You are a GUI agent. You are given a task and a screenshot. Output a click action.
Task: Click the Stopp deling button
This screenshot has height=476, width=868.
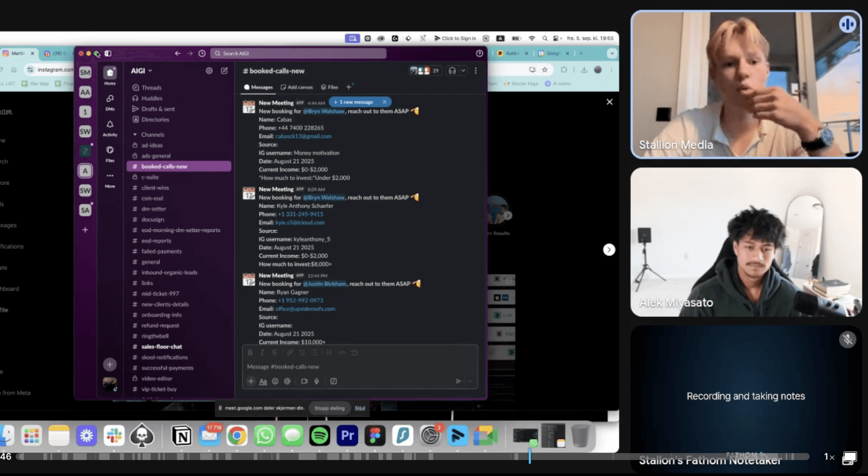(329, 408)
